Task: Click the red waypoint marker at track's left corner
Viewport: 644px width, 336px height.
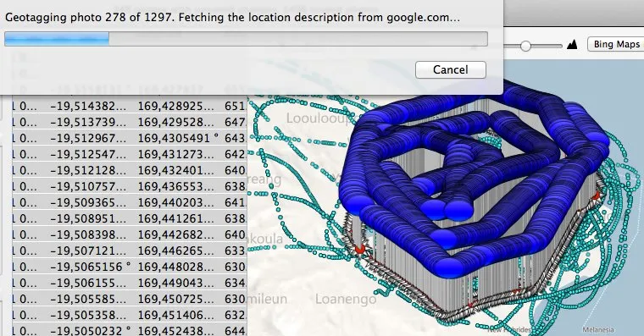Action: pos(360,248)
